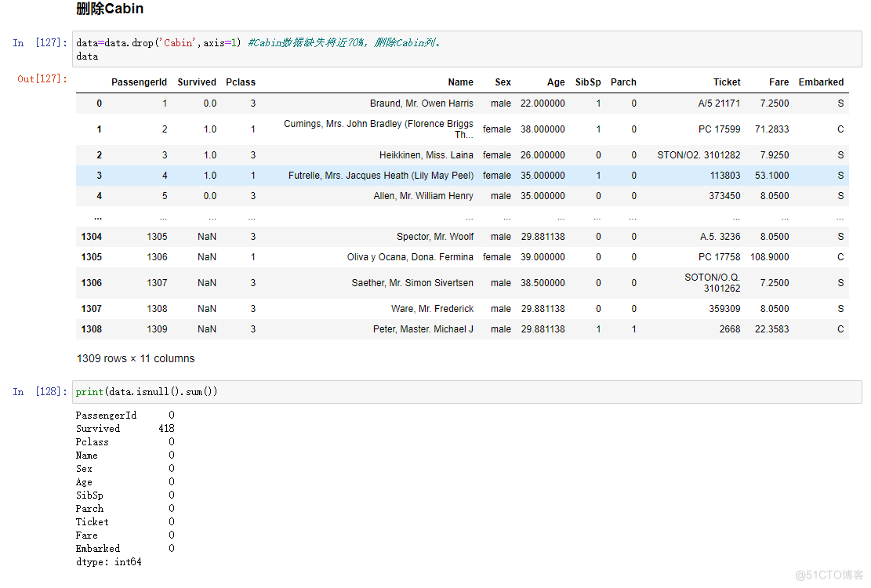871x588 pixels.
Task: Select name cell 'Allen, Mr. William Henry'
Action: click(x=423, y=196)
